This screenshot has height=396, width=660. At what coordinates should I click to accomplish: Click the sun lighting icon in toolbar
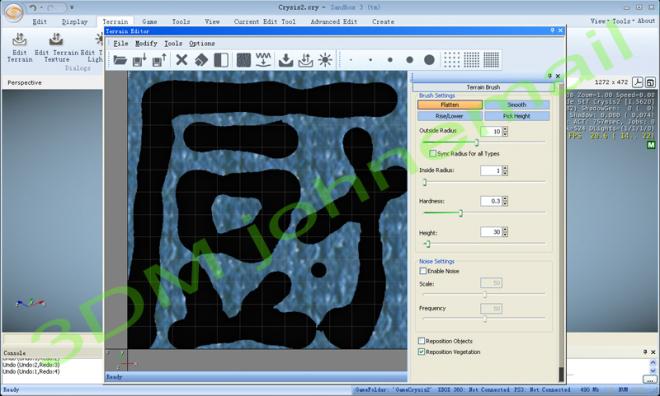[325, 60]
